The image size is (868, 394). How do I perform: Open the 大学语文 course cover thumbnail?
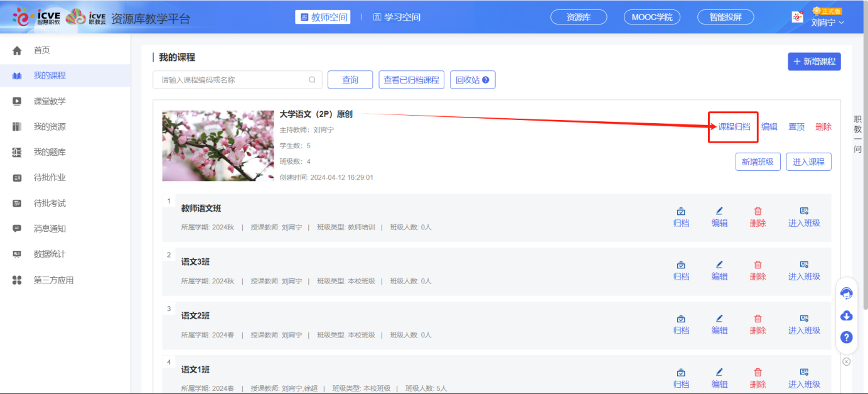coord(218,145)
